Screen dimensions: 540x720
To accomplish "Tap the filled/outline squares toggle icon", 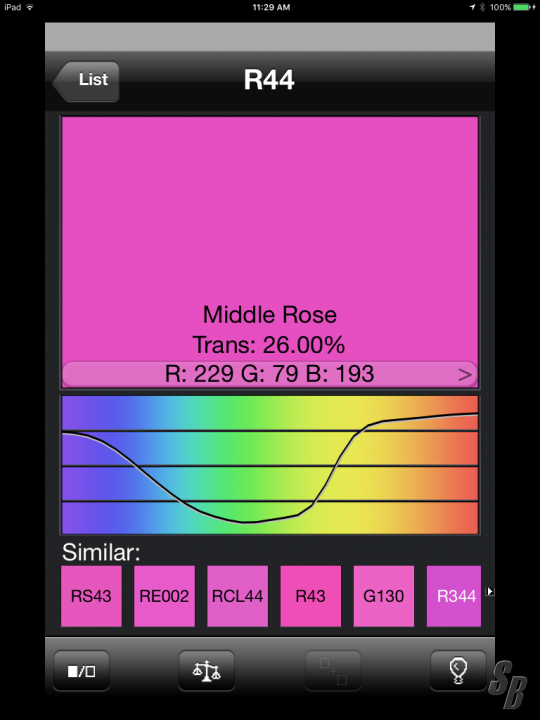I will [x=82, y=670].
